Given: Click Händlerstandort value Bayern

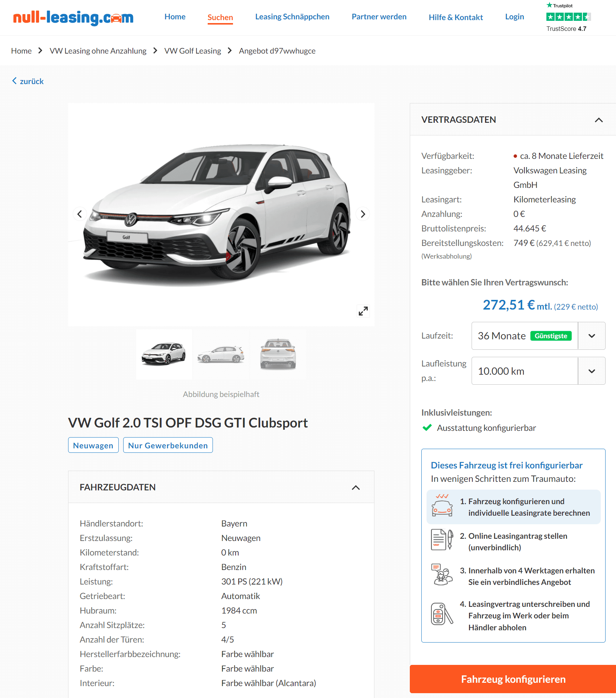Looking at the screenshot, I should [234, 524].
